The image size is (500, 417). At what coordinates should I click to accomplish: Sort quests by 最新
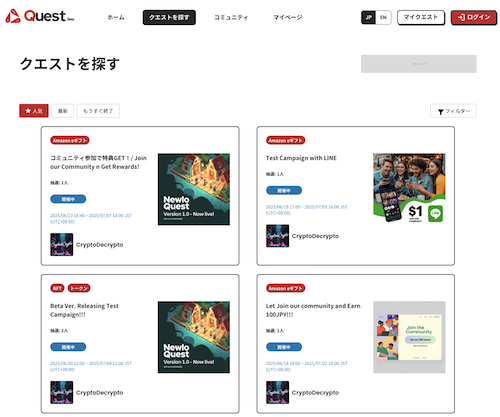pos(63,111)
